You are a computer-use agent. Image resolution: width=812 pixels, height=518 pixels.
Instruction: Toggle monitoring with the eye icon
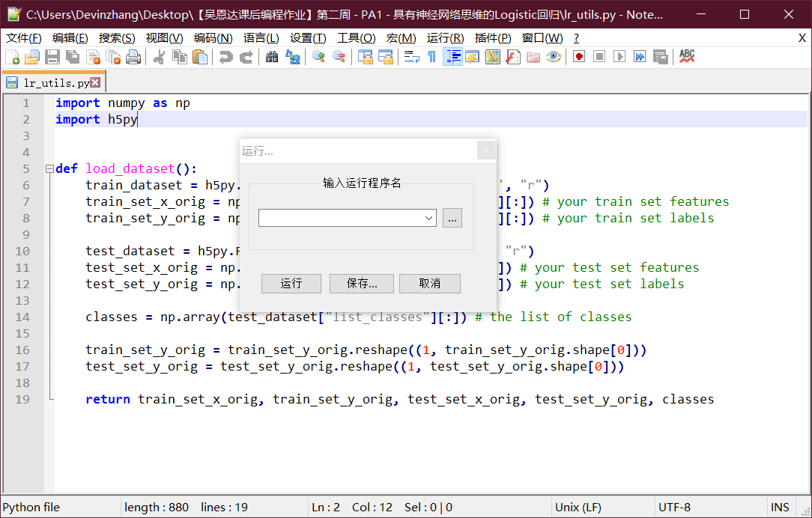coord(553,57)
